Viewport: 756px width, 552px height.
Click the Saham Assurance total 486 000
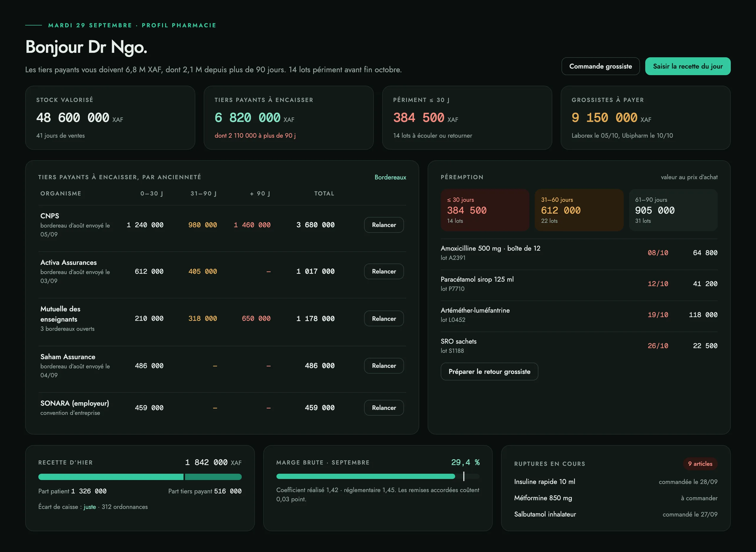point(320,366)
